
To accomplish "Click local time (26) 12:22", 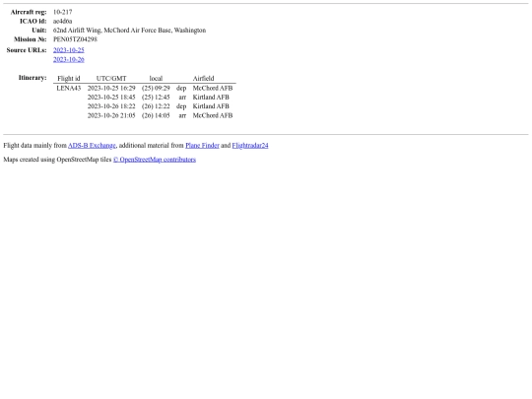I will 156,106.
